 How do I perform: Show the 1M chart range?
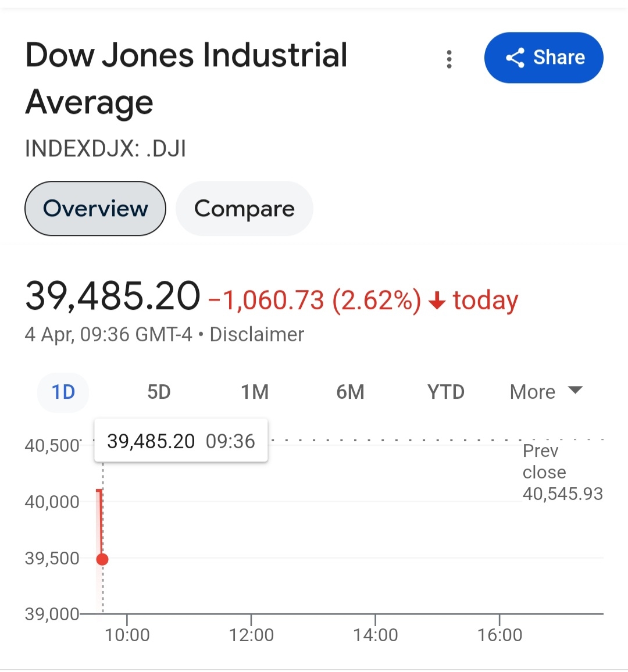pos(255,392)
